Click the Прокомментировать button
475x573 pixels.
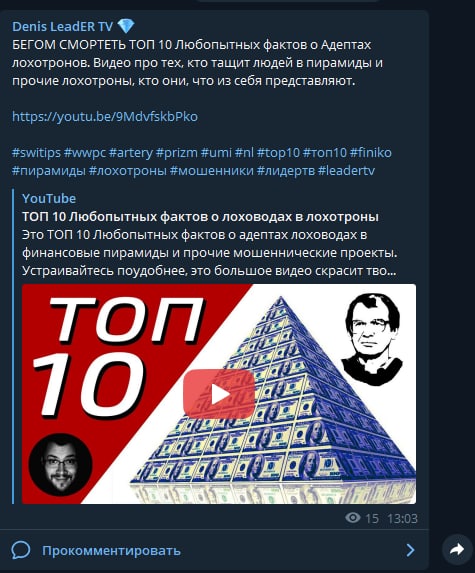[x=111, y=550]
